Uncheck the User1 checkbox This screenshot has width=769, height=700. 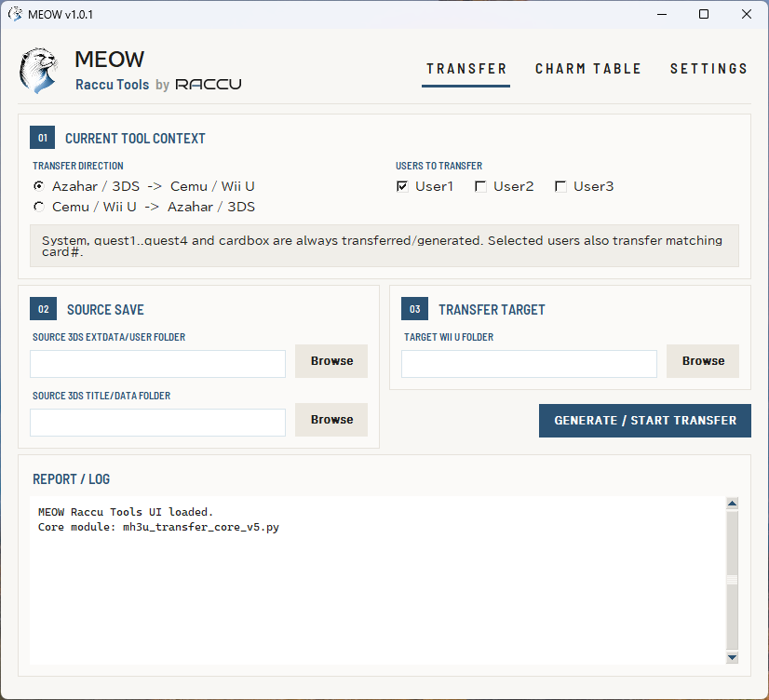pyautogui.click(x=402, y=186)
